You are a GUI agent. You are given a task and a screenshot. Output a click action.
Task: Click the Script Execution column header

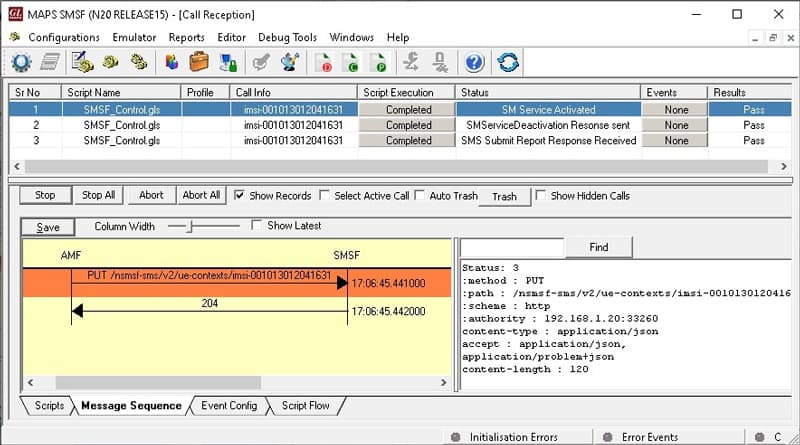tap(406, 92)
